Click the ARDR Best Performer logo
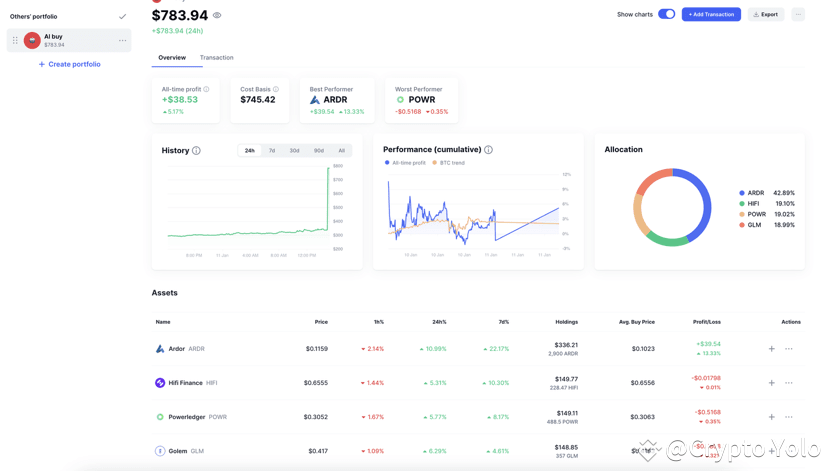829x471 pixels. click(315, 100)
